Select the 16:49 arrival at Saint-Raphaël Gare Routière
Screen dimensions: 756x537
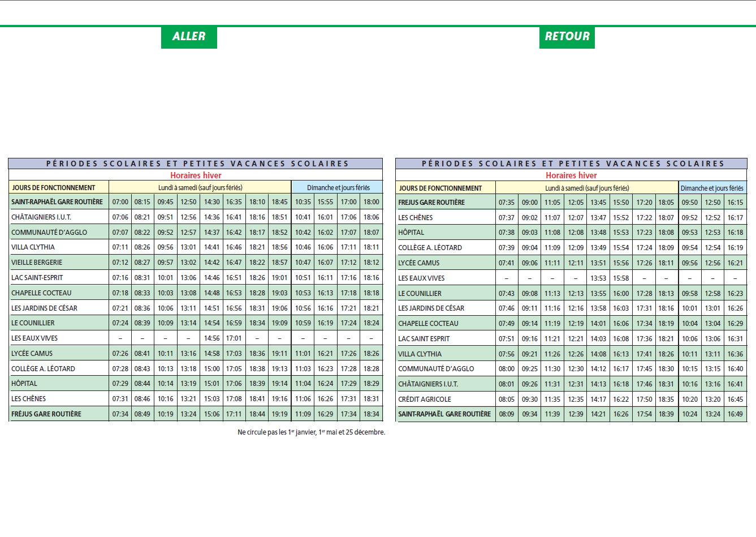pos(735,414)
